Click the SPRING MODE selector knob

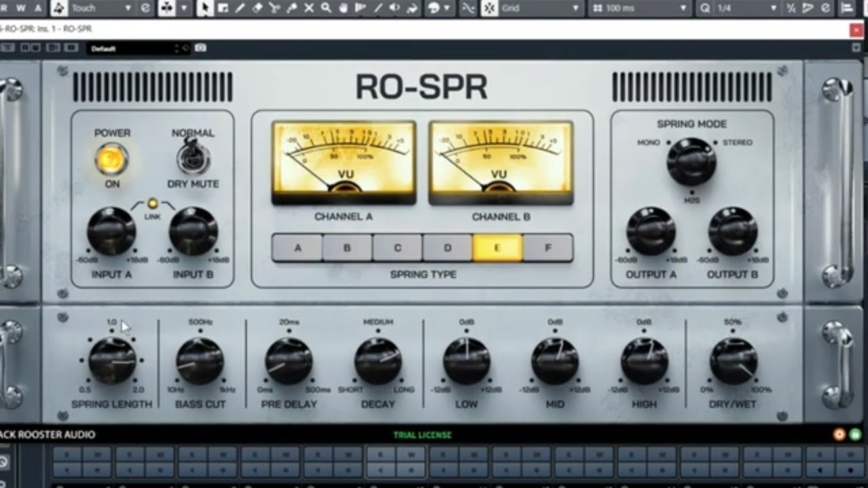tap(691, 161)
